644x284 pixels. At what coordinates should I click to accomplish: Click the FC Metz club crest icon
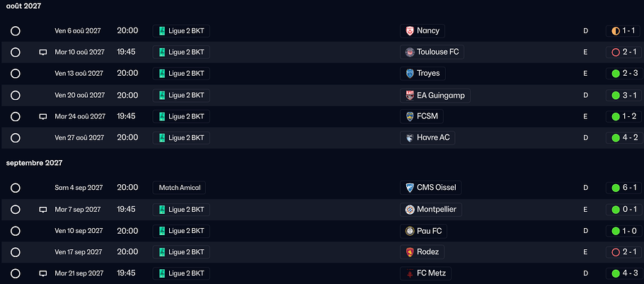(409, 273)
